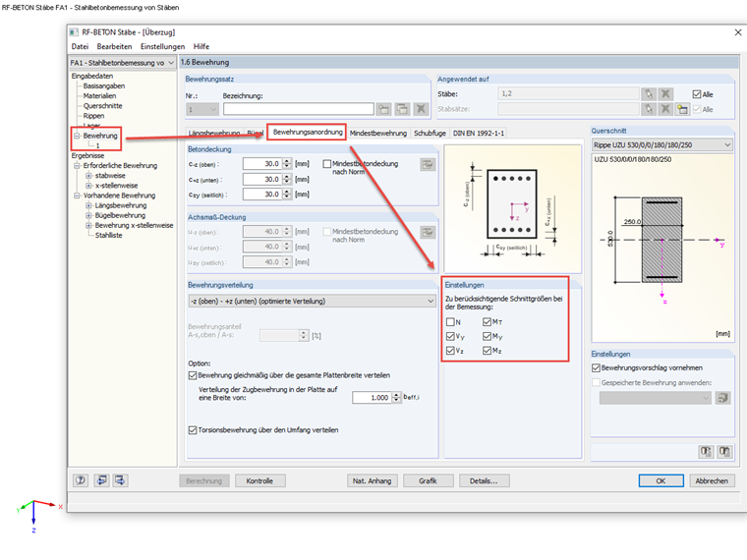Switch to DIN EN 1992-1-1 tab
This screenshot has width=747, height=560.
[x=479, y=134]
